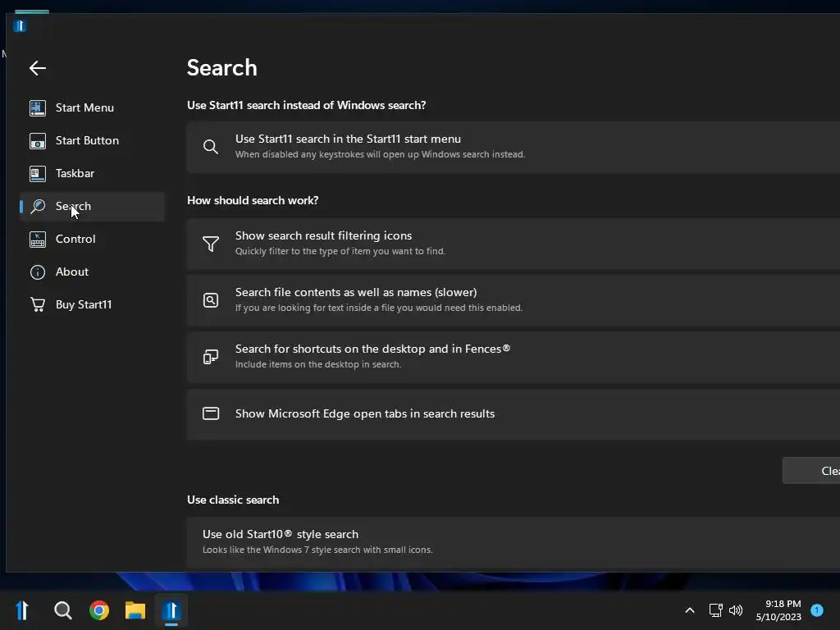The height and width of the screenshot is (630, 840).
Task: Select 'Use old Start10 style search' option
Action: click(x=514, y=542)
